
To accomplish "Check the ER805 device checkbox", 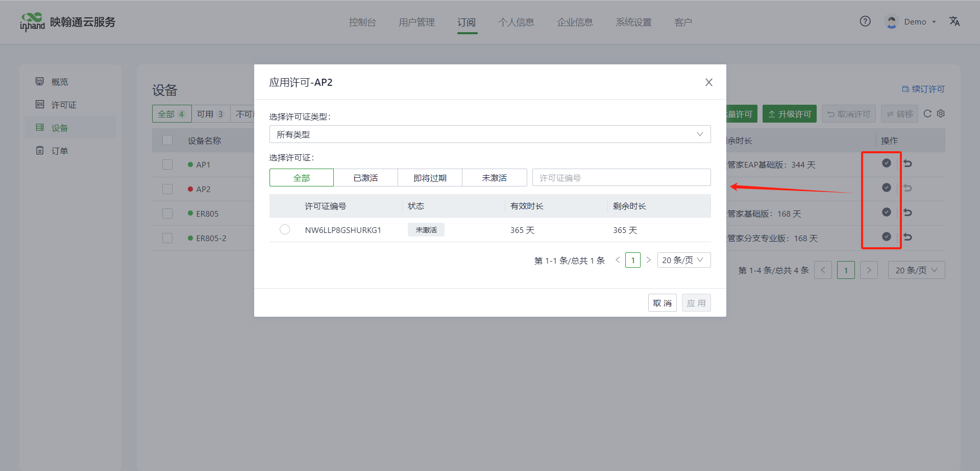I will [167, 214].
